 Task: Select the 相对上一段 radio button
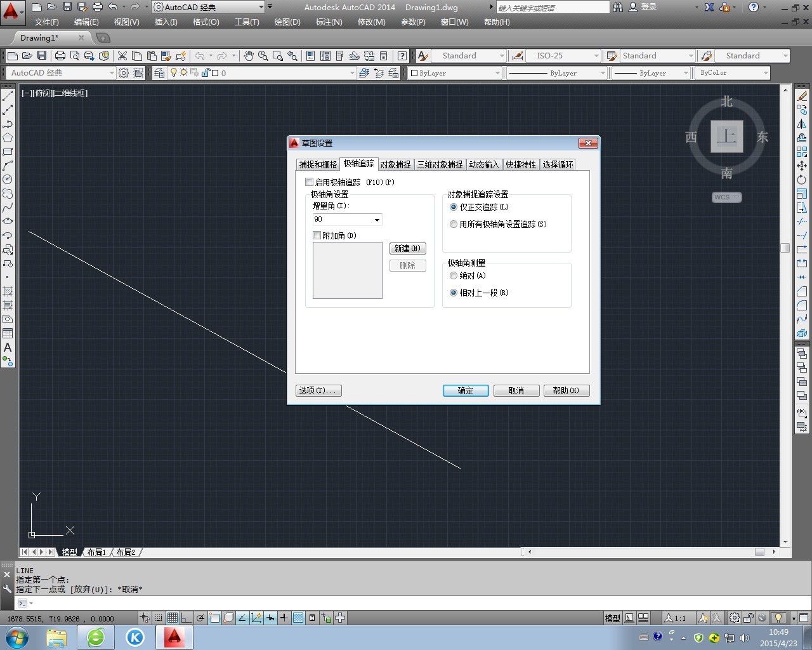(454, 293)
